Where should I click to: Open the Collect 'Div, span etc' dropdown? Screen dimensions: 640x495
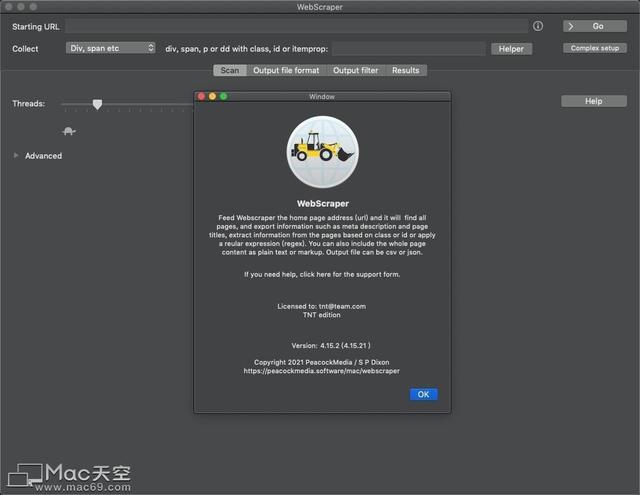click(110, 48)
